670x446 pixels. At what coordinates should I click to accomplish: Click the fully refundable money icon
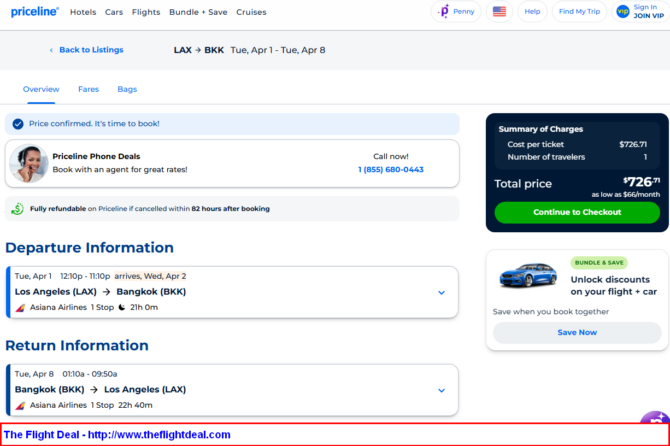[18, 209]
